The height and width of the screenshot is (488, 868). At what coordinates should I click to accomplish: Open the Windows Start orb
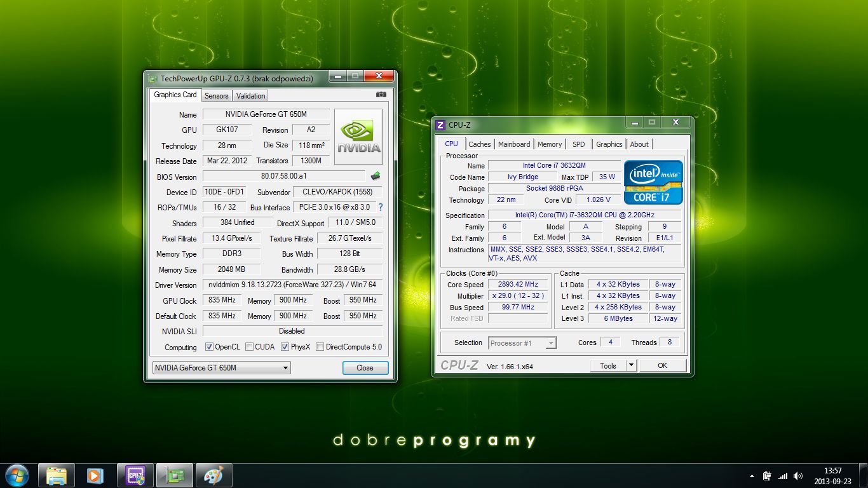(17, 475)
